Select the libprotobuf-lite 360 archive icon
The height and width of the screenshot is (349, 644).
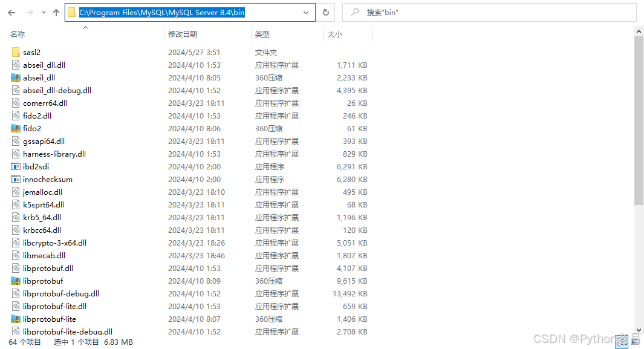click(16, 319)
